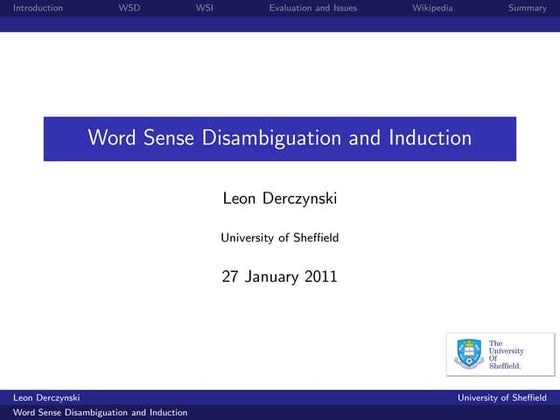This screenshot has width=560, height=420.
Task: Click the footer title Word Sense Disambiguation and Induction
Action: [x=100, y=412]
